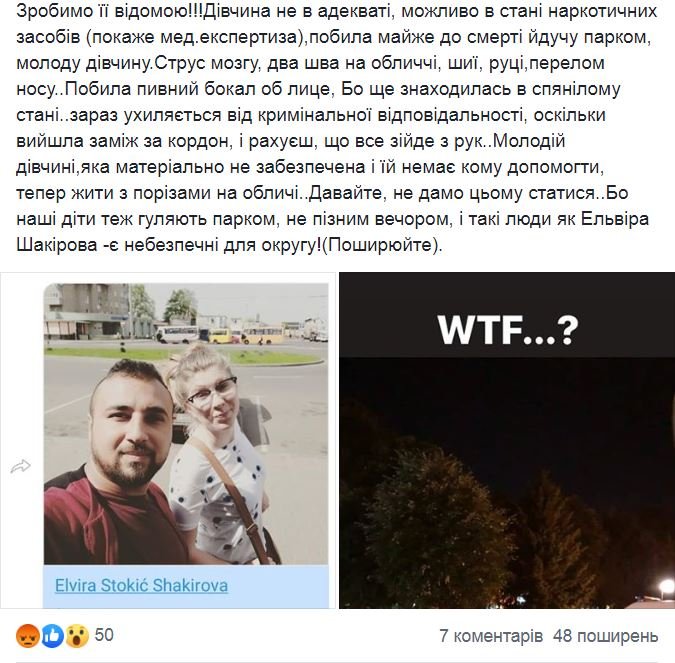Open the 7 коментарів comments link
Image resolution: width=675 pixels, height=663 pixels.
point(491,636)
